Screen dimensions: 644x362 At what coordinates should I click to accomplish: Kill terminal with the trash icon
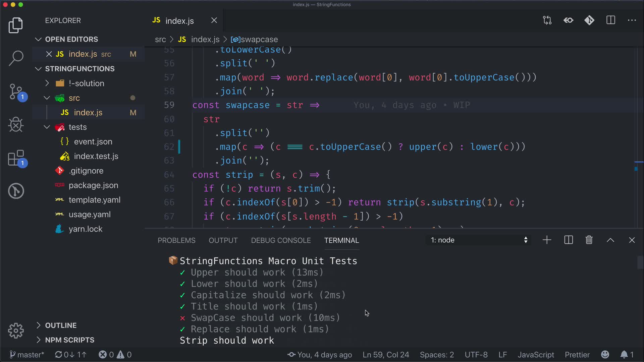[589, 240]
